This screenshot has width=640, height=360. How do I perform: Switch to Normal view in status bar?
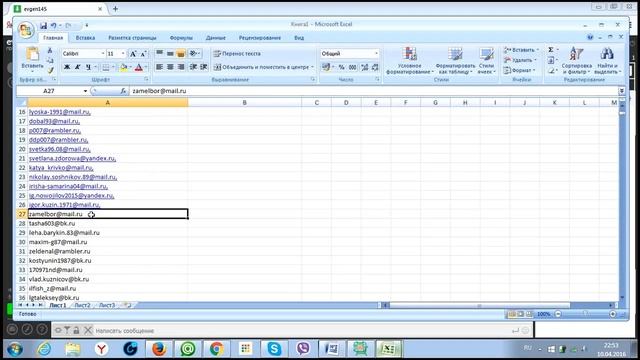pyautogui.click(x=511, y=314)
